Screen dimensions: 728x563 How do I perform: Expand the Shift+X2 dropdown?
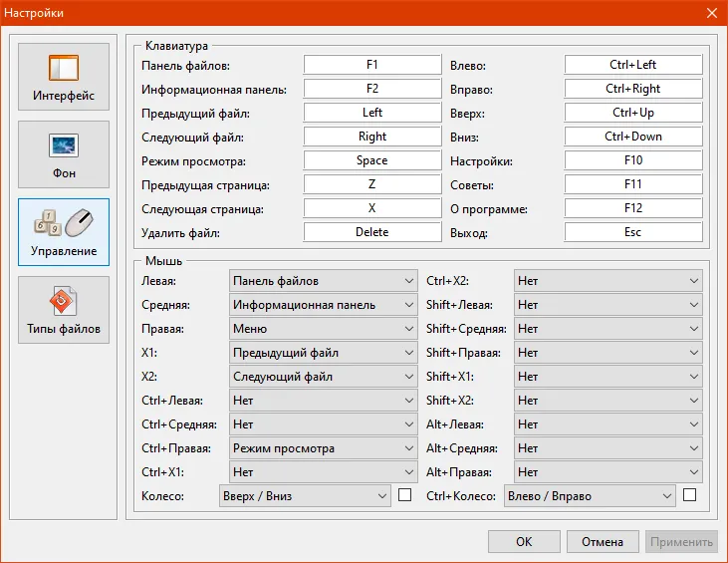point(608,401)
